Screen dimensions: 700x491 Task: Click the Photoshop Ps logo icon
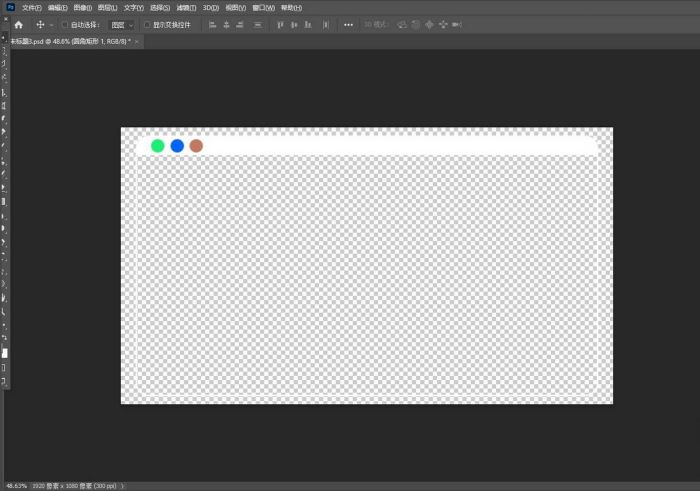pos(10,7)
